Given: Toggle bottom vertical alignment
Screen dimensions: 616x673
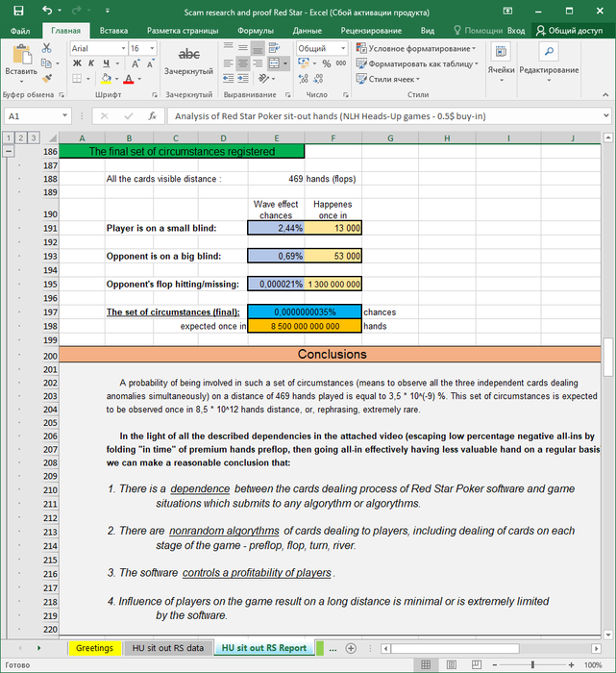Looking at the screenshot, I should click(258, 48).
